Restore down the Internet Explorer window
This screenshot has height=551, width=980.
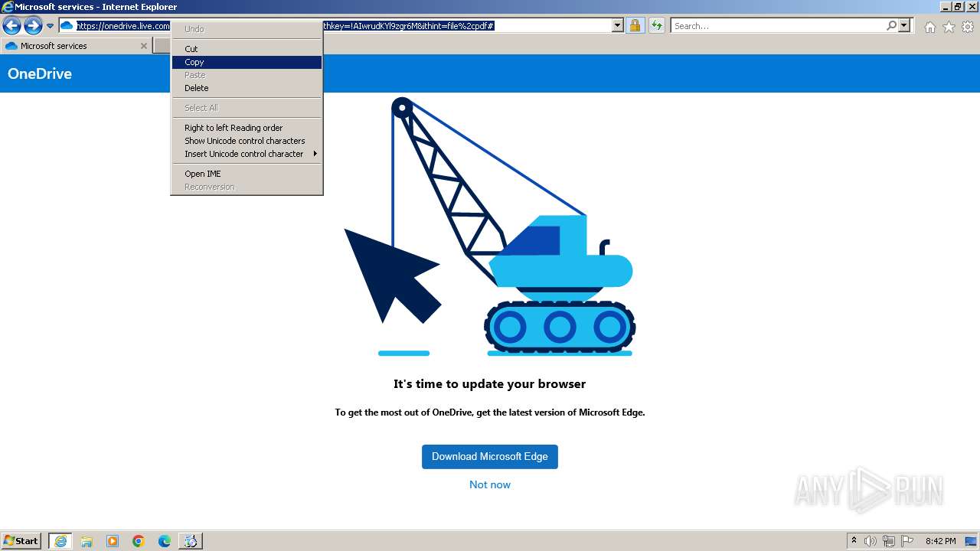[x=958, y=6]
